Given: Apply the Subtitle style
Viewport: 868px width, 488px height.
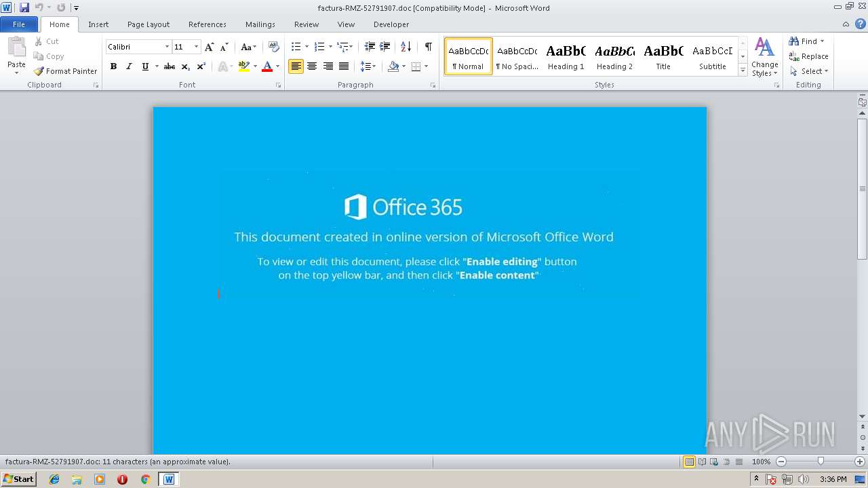Looking at the screenshot, I should click(712, 56).
